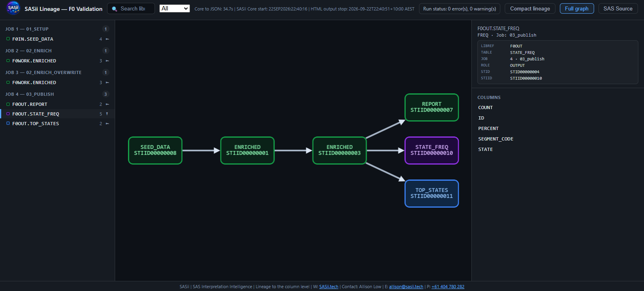Click the allison@sasii.tech email link

coord(406,287)
